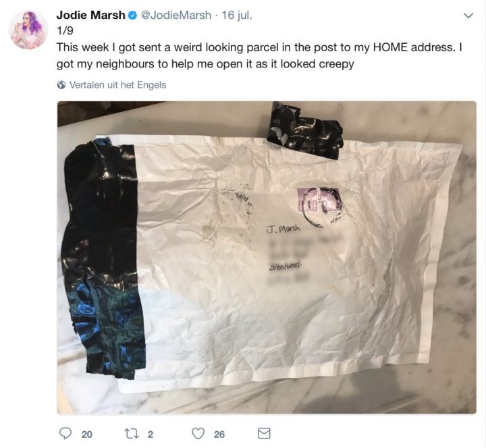The image size is (486, 448).
Task: Click the like count 26
Action: (x=219, y=435)
